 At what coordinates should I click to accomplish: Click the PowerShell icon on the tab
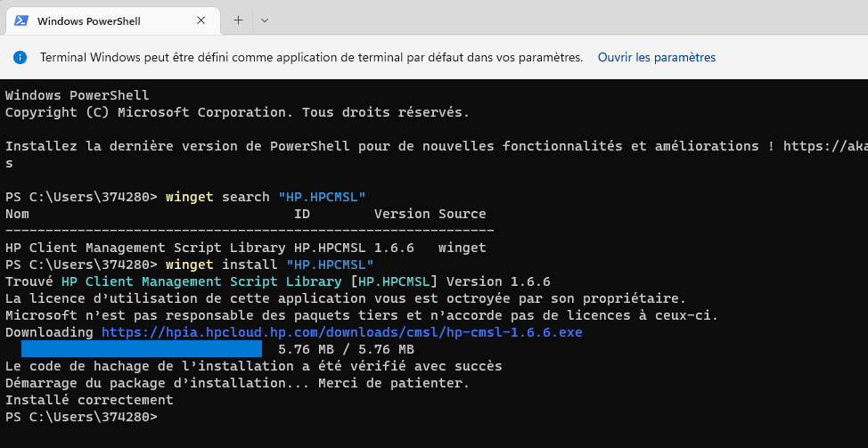click(21, 20)
